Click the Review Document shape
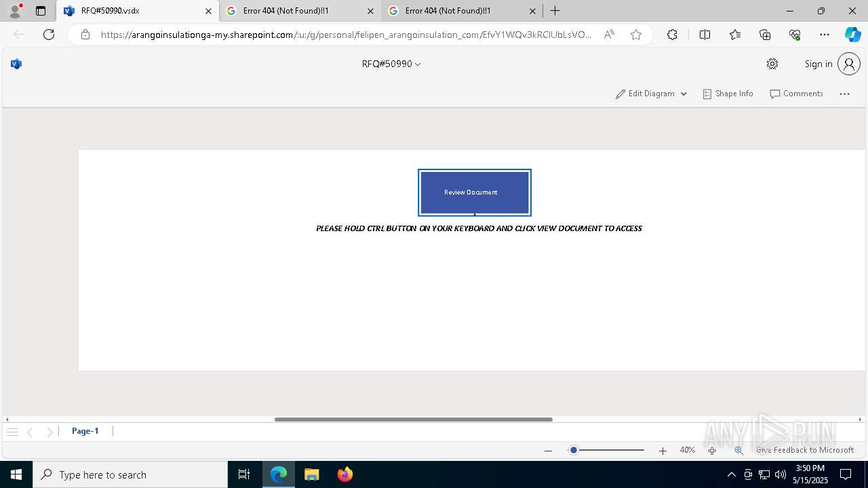This screenshot has height=488, width=868. pos(475,192)
